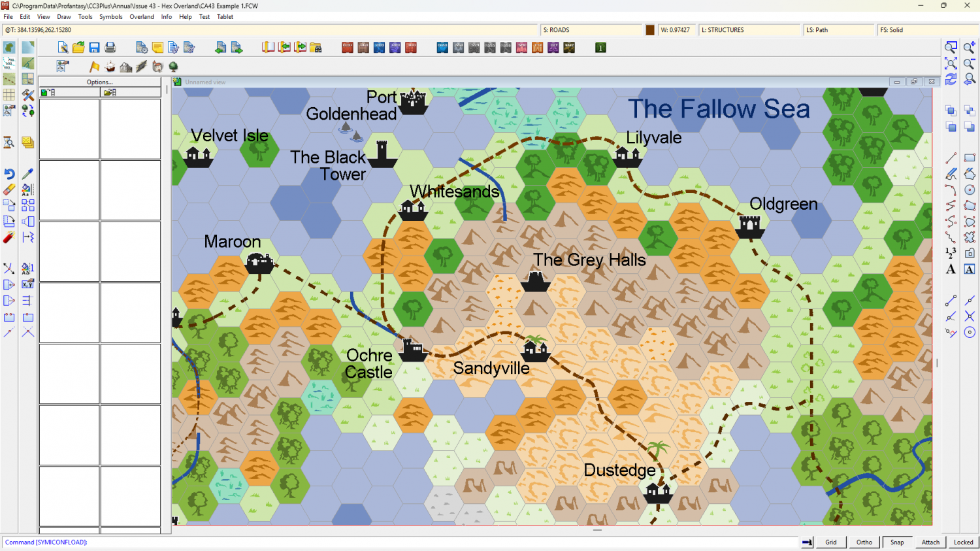Open the Layer selector showing STRUCTURES
The height and width of the screenshot is (551, 980).
[749, 30]
